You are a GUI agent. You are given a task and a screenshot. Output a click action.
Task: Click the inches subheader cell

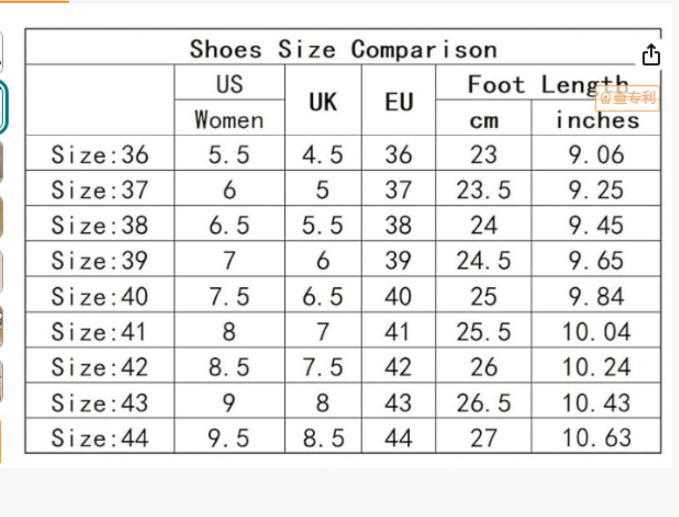click(597, 120)
